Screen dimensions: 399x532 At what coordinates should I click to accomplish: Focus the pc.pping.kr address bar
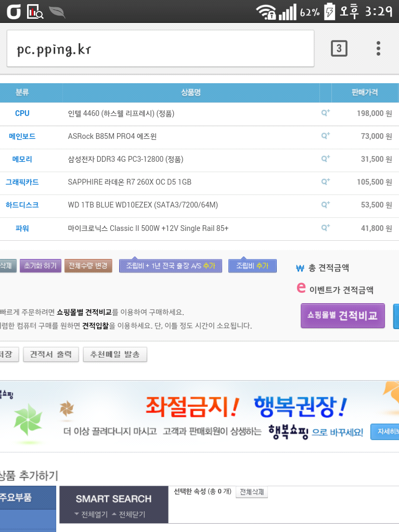coord(160,48)
